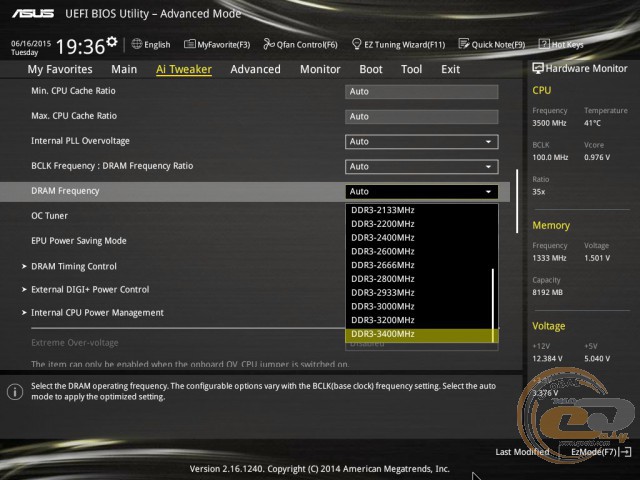Open the Advanced tab
Screen dimensions: 640x480
256,69
